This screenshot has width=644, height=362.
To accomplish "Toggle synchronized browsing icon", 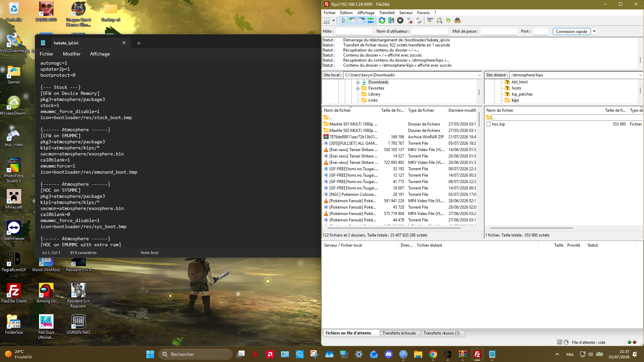I will 448,21.
